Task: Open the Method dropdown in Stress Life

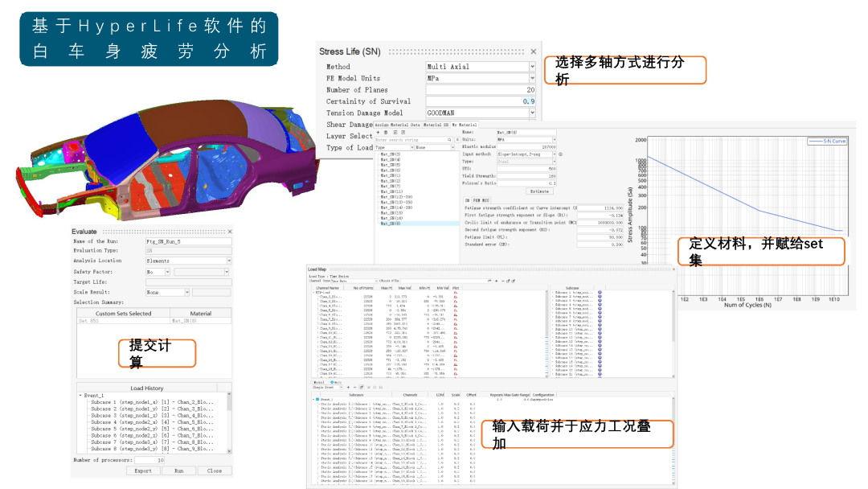Action: 481,67
